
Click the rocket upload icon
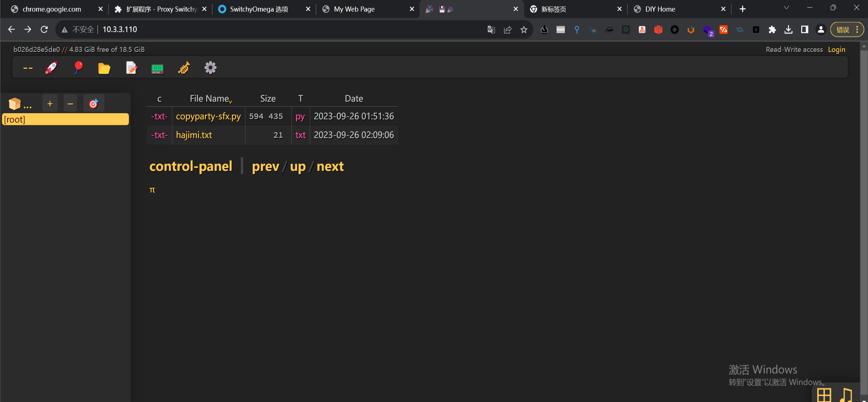51,68
